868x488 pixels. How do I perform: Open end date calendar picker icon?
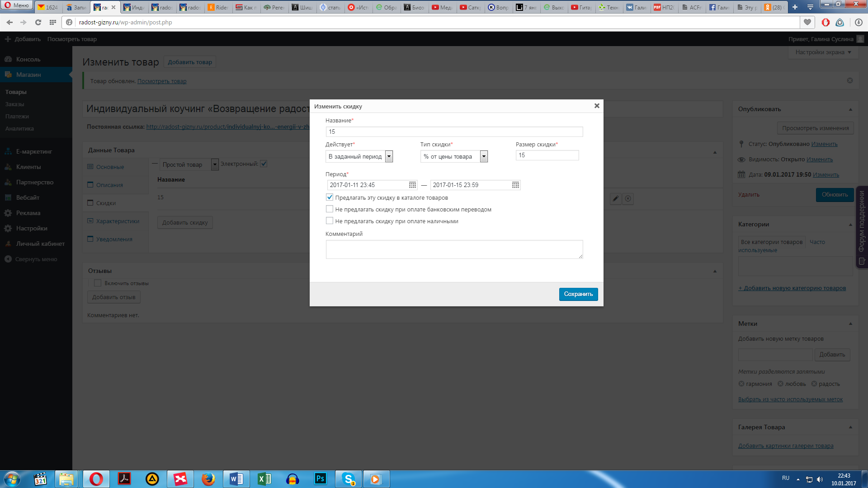coord(515,185)
